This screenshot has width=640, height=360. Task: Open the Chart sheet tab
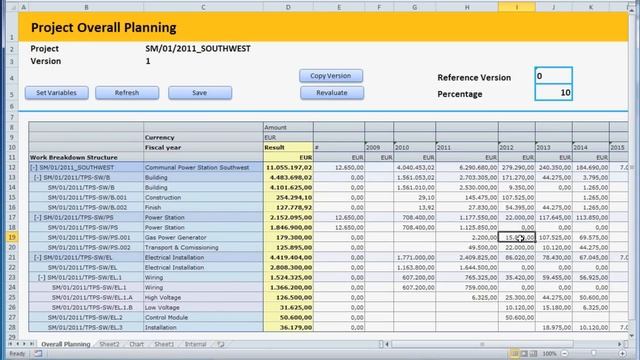pyautogui.click(x=136, y=344)
